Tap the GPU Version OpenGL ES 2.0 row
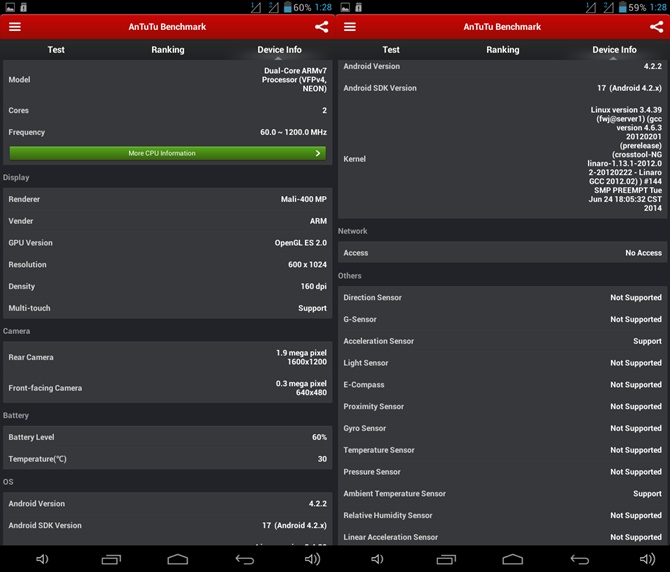 tap(168, 243)
